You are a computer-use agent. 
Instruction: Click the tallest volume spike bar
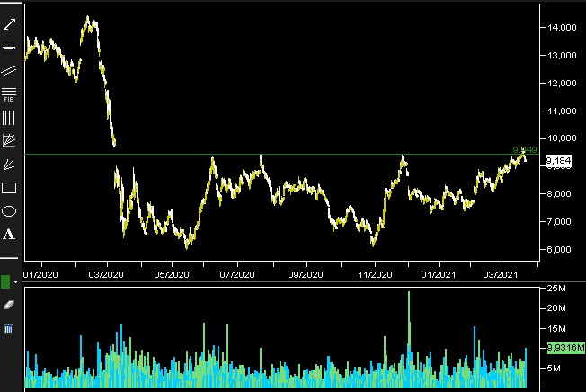(409, 339)
